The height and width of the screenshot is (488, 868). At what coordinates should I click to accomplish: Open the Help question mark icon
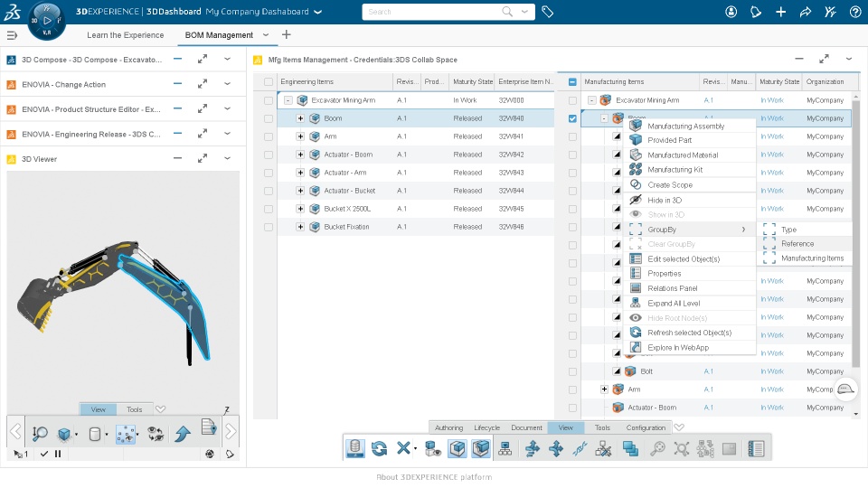[x=855, y=12]
